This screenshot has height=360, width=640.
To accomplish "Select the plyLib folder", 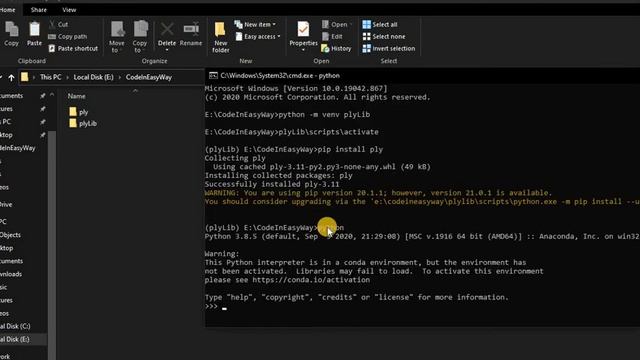I will point(83,123).
